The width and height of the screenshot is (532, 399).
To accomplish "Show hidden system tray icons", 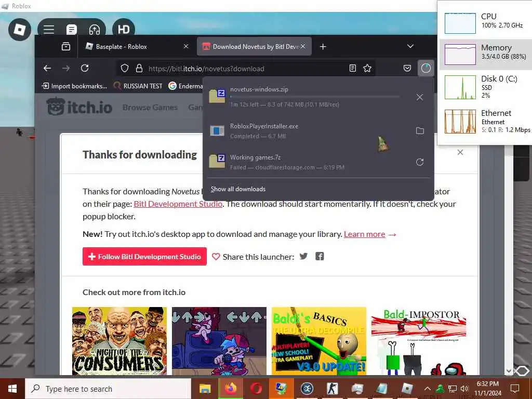I will pos(428,389).
